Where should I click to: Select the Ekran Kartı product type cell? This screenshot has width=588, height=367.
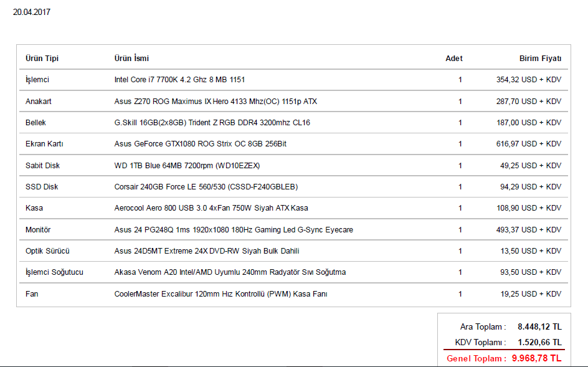coord(44,144)
